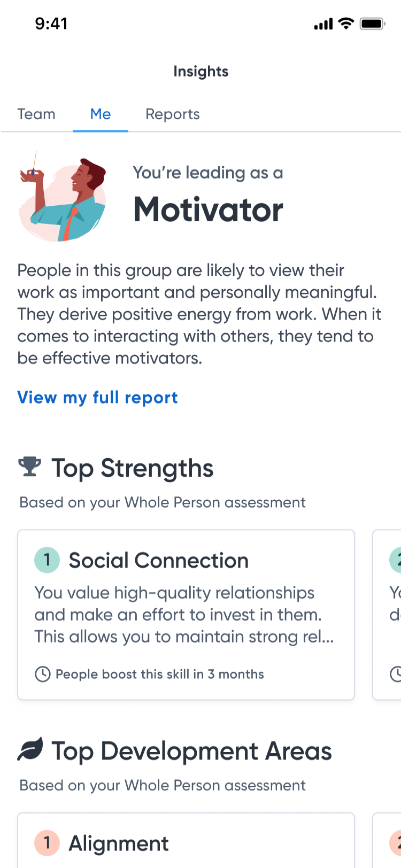Tap the battery icon in status bar

(x=372, y=24)
